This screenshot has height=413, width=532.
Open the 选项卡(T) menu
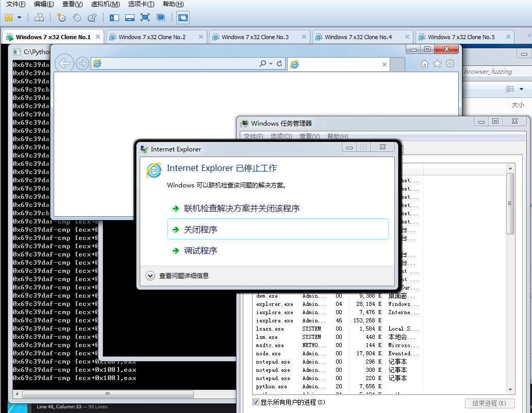coord(141,4)
